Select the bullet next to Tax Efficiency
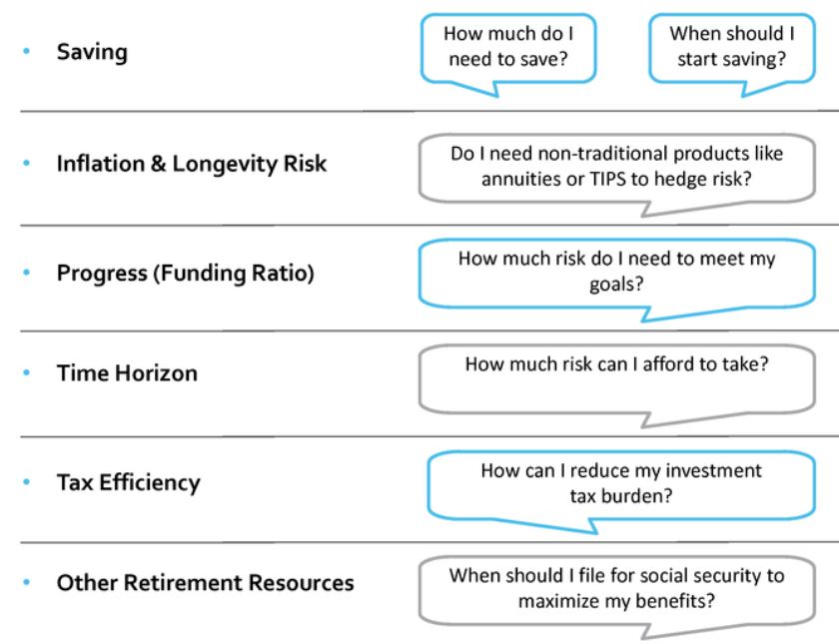Viewport: 839px width, 644px height. tap(26, 484)
